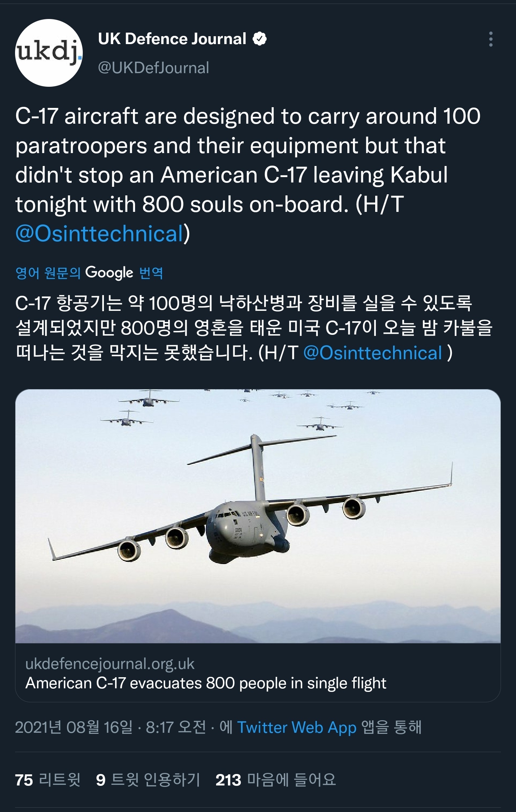The image size is (516, 812).
Task: Click the @UKDefJournal handle
Action: pos(152,66)
